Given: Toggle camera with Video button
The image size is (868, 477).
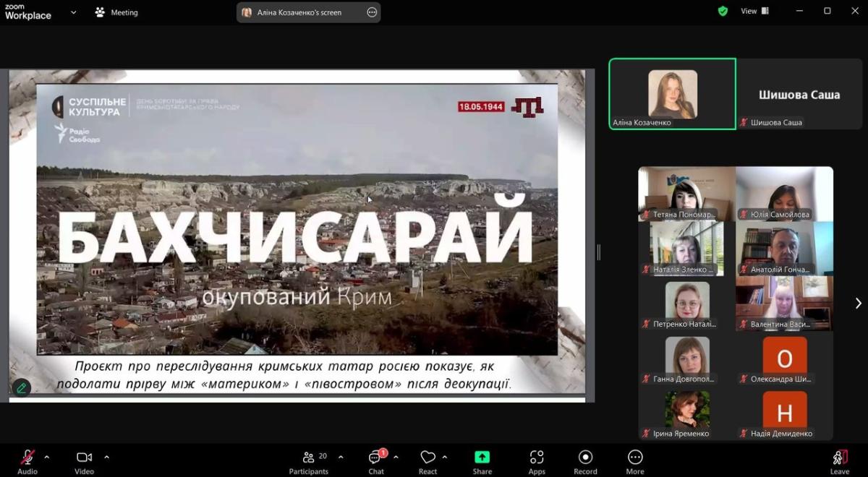Looking at the screenshot, I should pyautogui.click(x=84, y=460).
